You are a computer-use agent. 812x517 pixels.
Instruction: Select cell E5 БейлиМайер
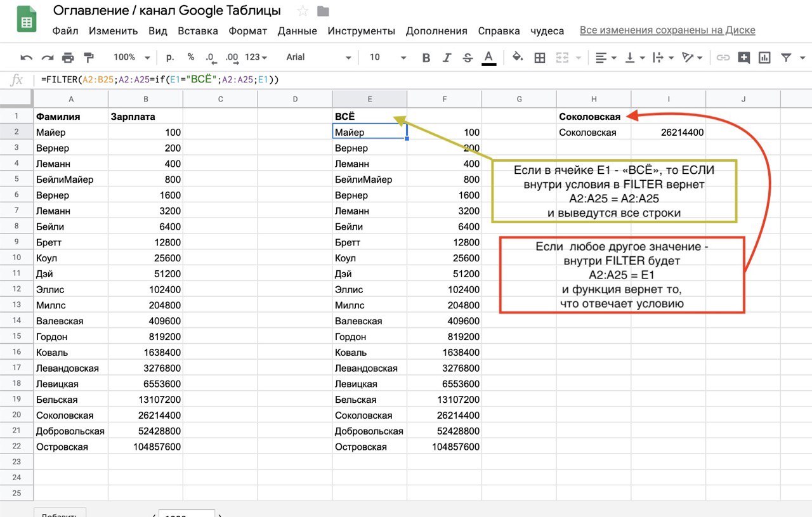tap(370, 180)
